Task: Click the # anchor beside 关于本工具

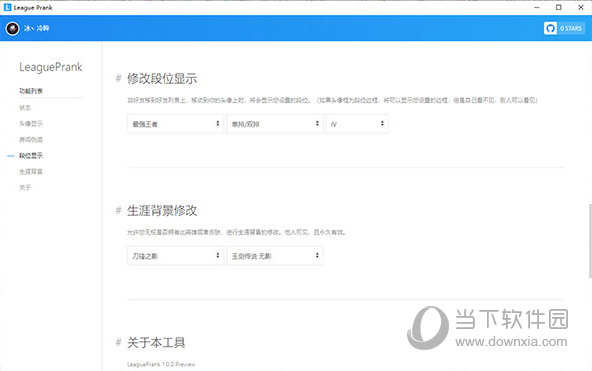Action: (118, 343)
